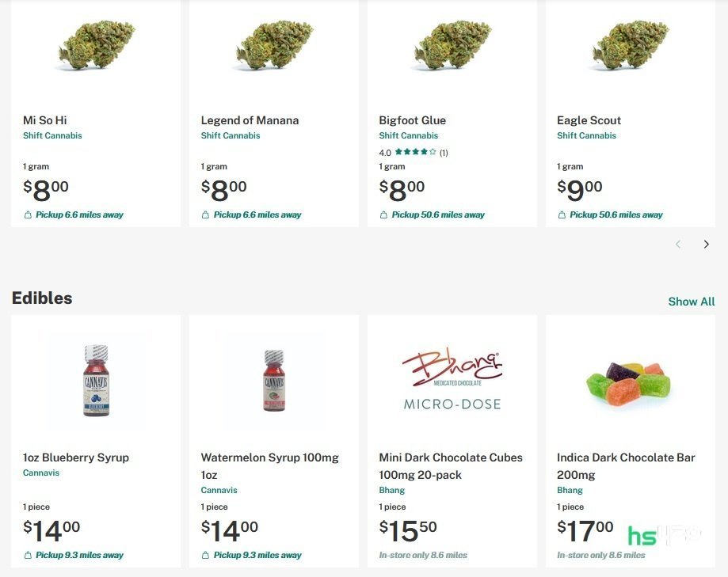This screenshot has height=577, width=728.
Task: Click pickup bag icon under Legend of Manana
Action: pos(206,214)
